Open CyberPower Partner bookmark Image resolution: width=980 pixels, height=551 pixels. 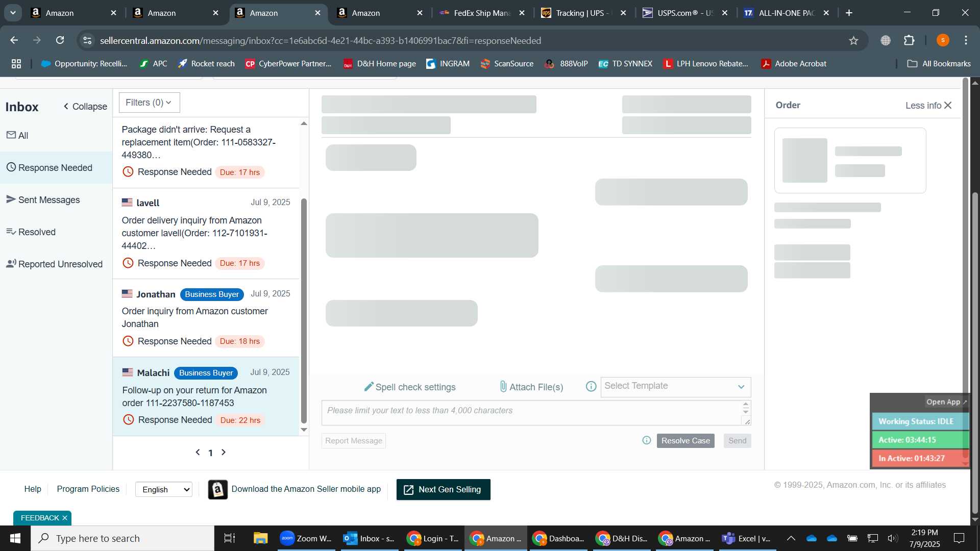point(288,64)
